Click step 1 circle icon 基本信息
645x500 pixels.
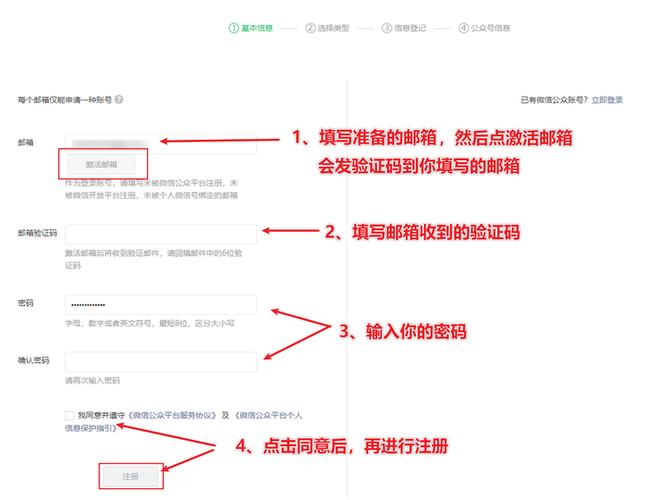(234, 28)
